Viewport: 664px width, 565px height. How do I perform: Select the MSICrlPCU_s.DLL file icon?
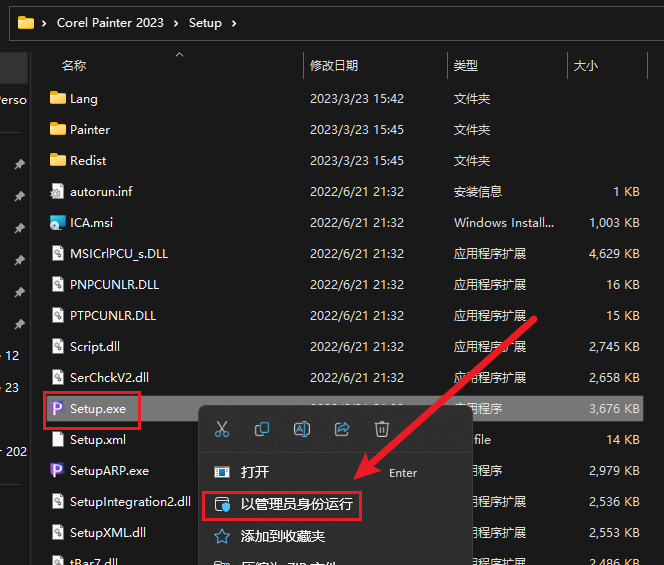point(58,253)
